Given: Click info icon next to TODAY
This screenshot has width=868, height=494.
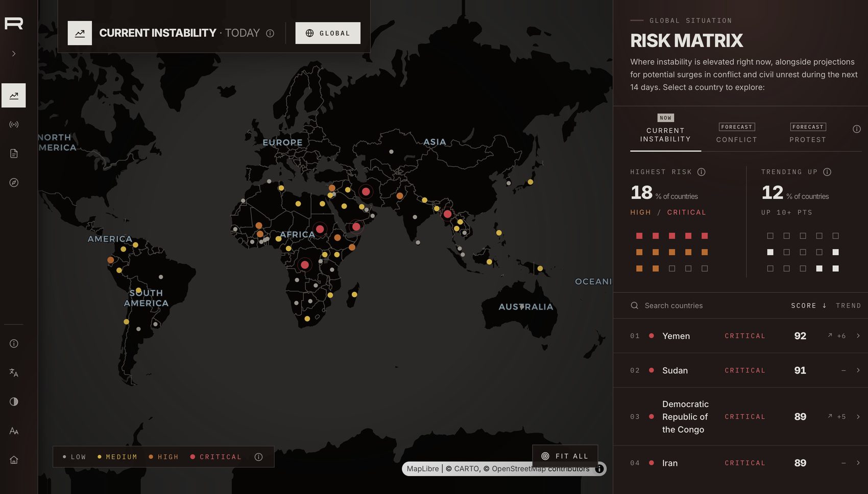Looking at the screenshot, I should [x=270, y=33].
